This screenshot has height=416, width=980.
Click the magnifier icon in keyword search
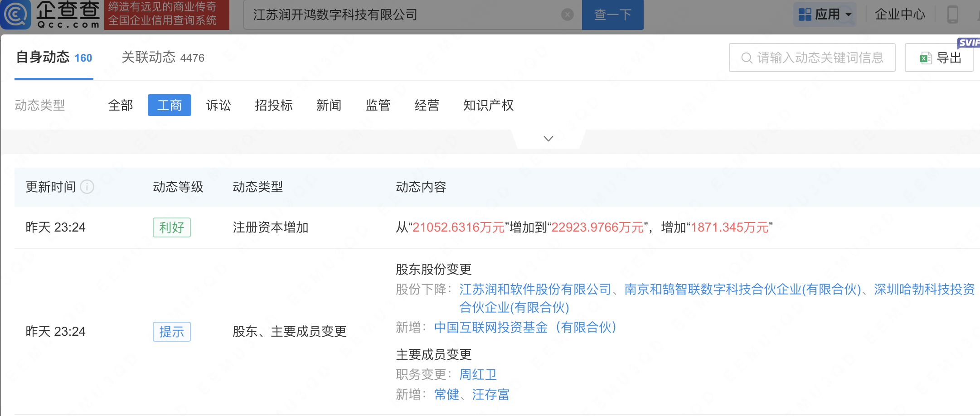(746, 58)
